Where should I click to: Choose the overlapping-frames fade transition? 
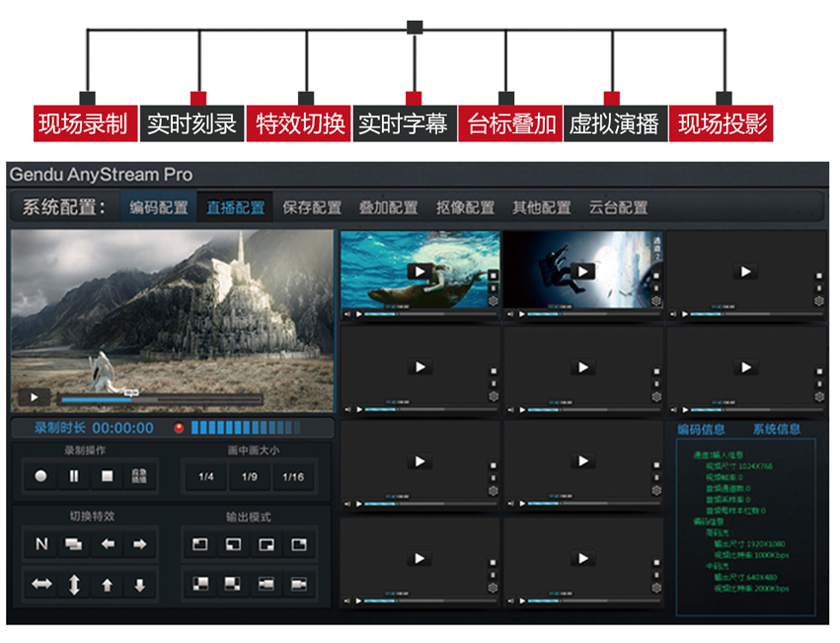[x=74, y=544]
